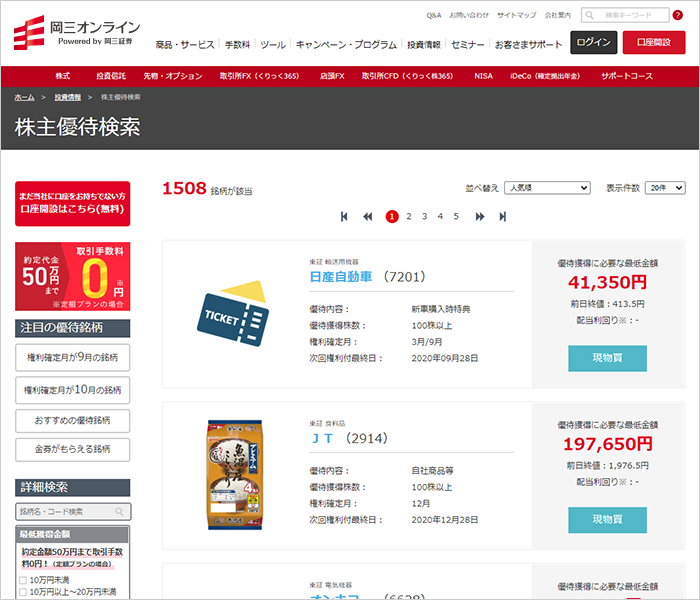Open 商品・サービス menu
Image resolution: width=700 pixels, height=600 pixels.
point(185,45)
